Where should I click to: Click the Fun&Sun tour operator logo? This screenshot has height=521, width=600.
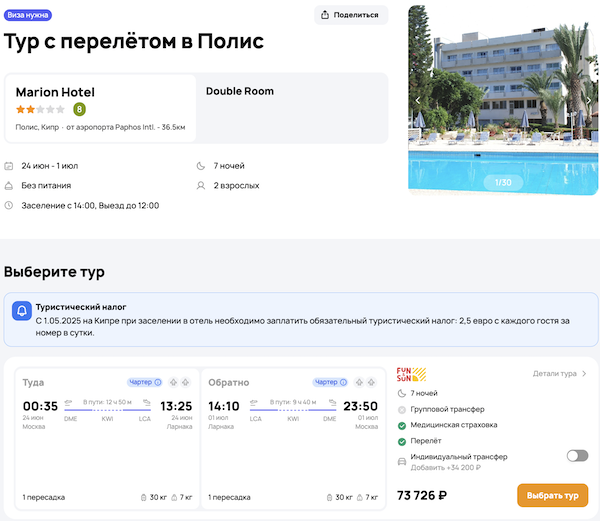click(411, 375)
